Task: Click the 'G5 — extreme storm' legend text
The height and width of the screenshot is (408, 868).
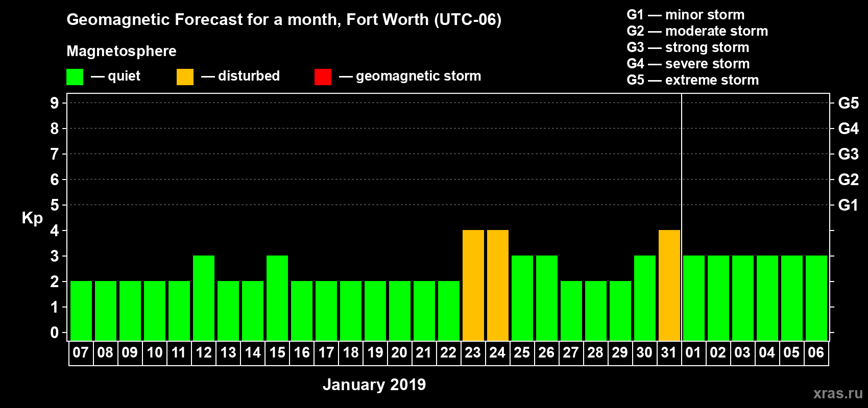Action: [x=692, y=80]
